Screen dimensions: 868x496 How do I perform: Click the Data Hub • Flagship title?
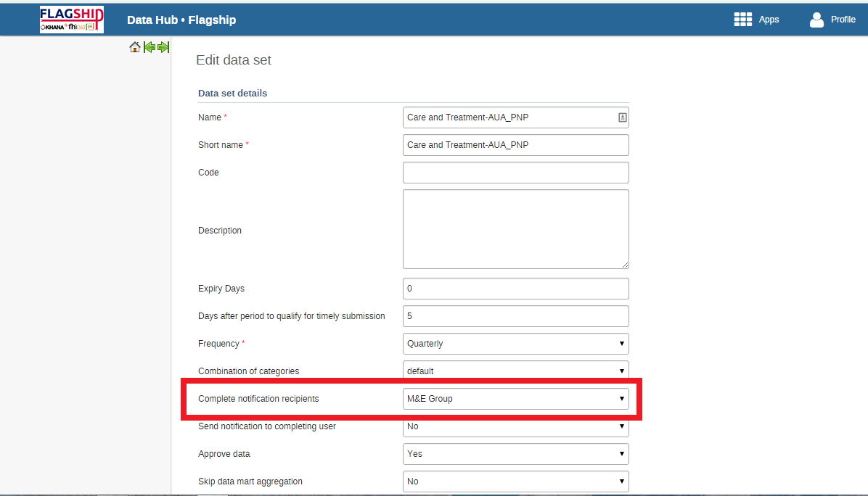coord(181,20)
